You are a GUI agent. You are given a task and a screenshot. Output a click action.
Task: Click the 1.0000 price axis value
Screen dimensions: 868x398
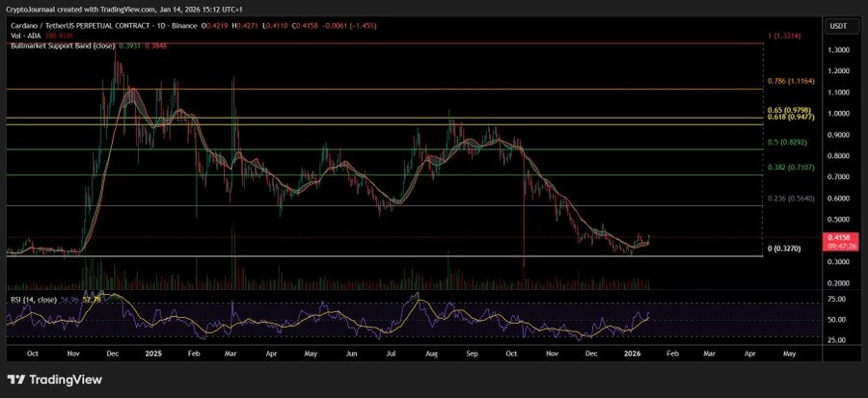[x=839, y=114]
